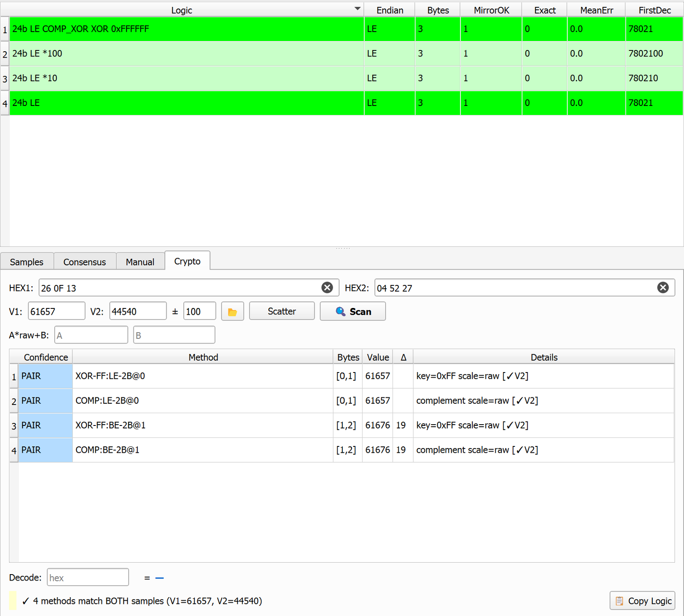Click the MirrorOK column header
Screen dimensions: 684x616
(x=491, y=10)
